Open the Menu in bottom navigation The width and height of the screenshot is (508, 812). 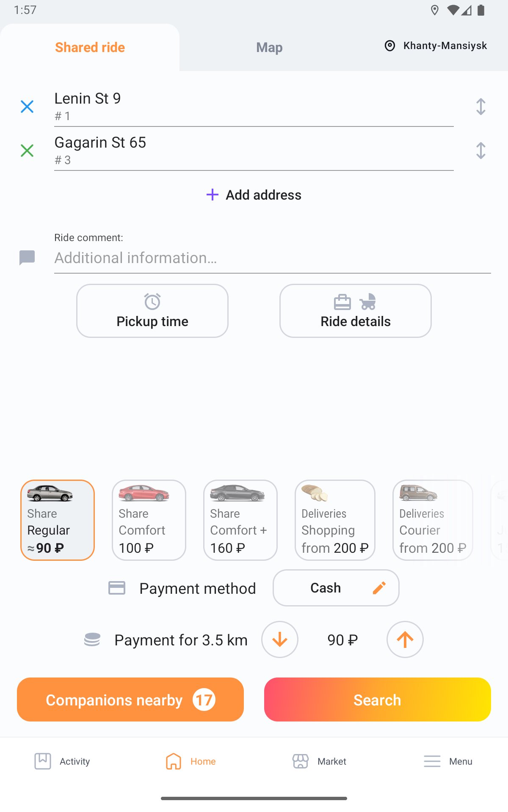[448, 761]
